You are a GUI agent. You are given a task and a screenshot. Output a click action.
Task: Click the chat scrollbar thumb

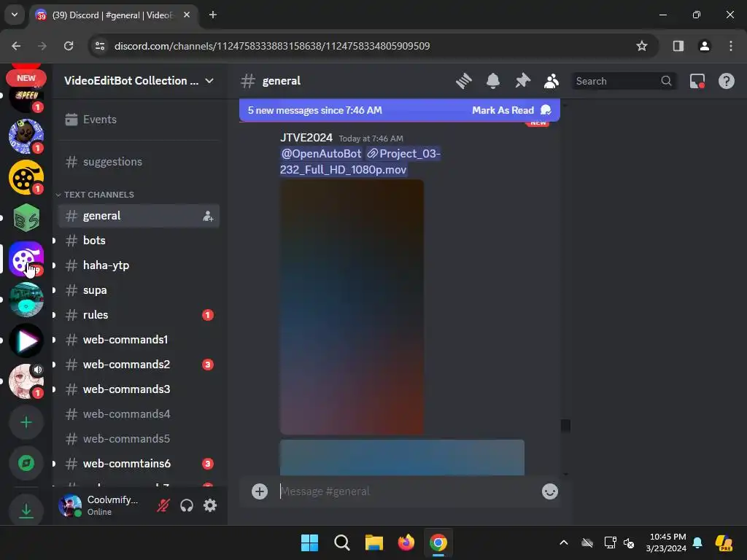[565, 425]
